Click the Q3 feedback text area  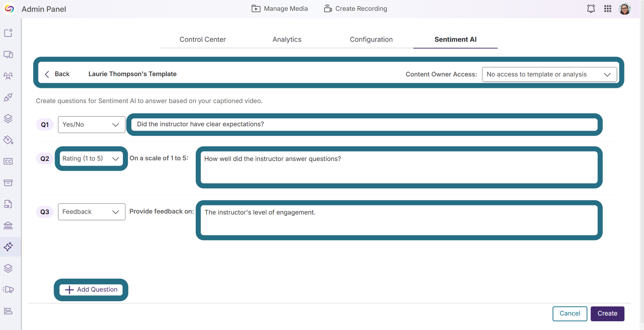(399, 220)
